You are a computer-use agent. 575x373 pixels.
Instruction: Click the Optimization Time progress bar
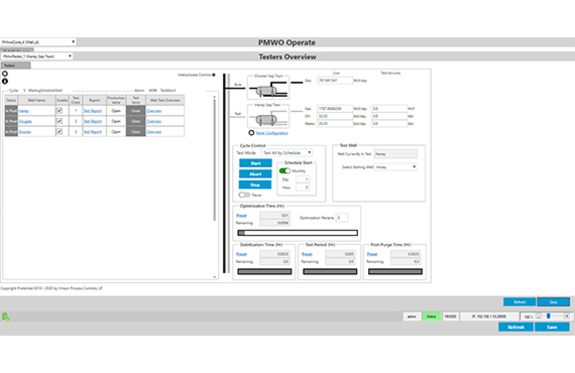(x=297, y=233)
